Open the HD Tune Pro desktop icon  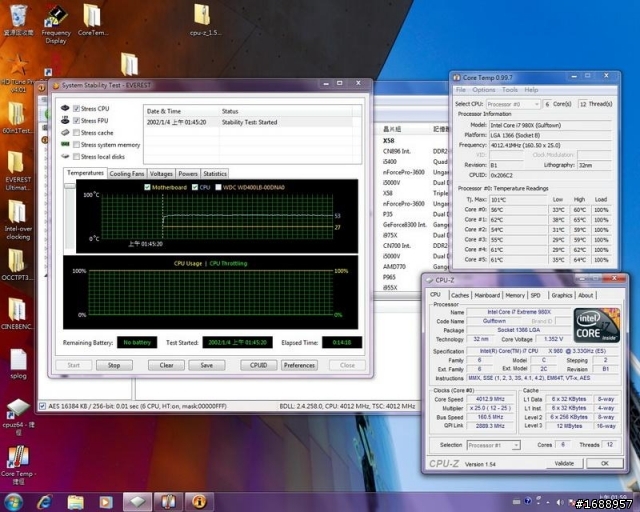18,73
